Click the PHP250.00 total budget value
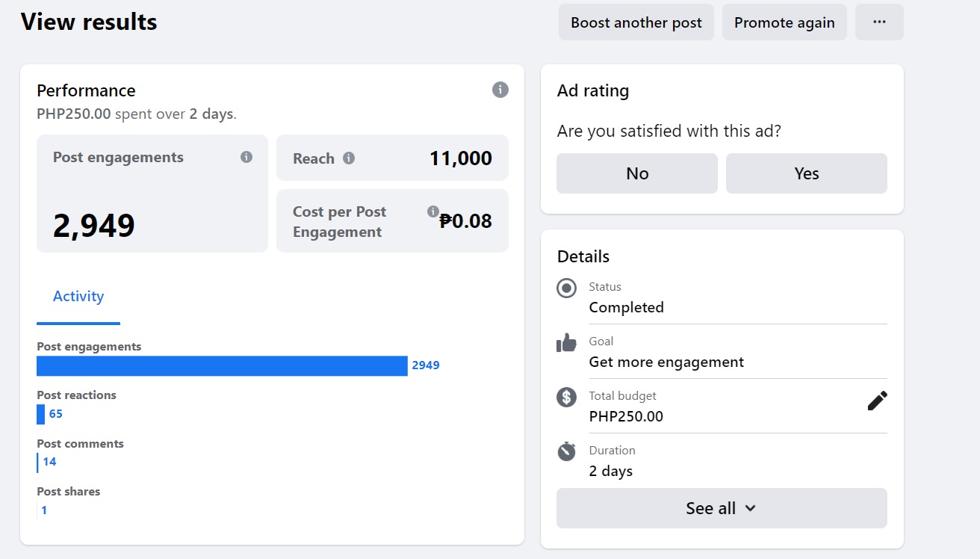Image resolution: width=980 pixels, height=559 pixels. 626,416
